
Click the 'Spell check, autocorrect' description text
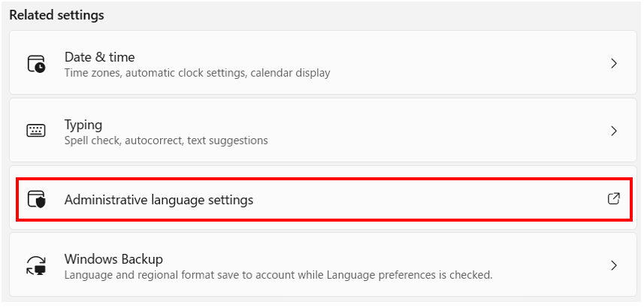[x=166, y=140]
